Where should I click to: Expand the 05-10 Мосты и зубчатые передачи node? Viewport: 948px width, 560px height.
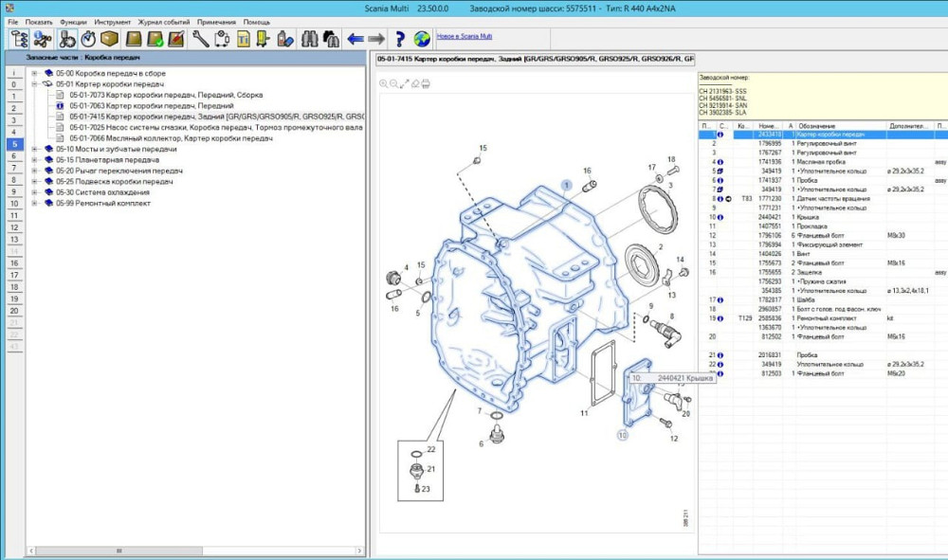pos(35,149)
